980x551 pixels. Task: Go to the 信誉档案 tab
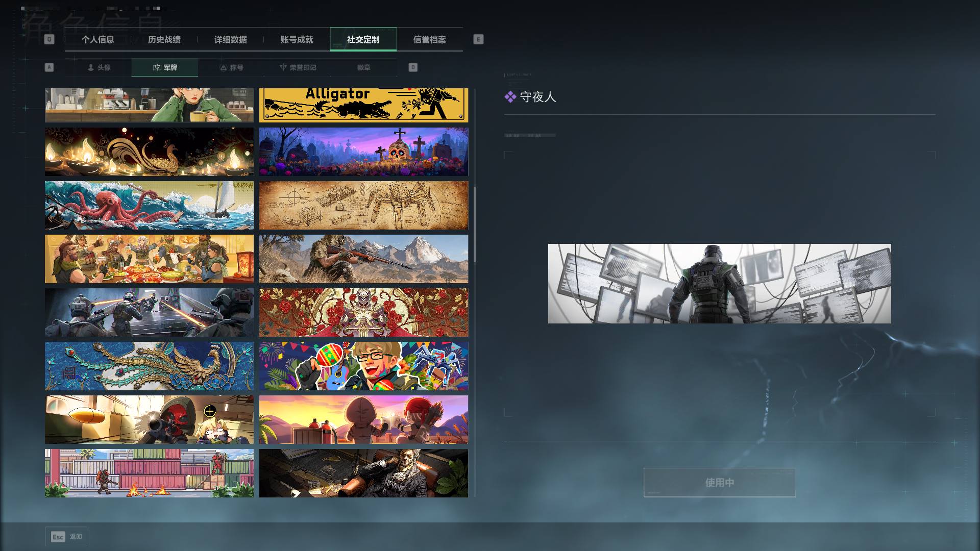[x=430, y=39]
